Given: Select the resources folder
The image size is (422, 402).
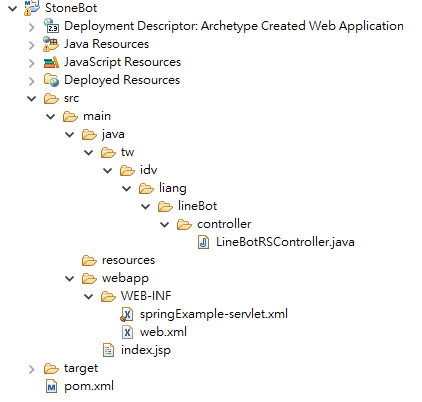Looking at the screenshot, I should click(x=128, y=260).
